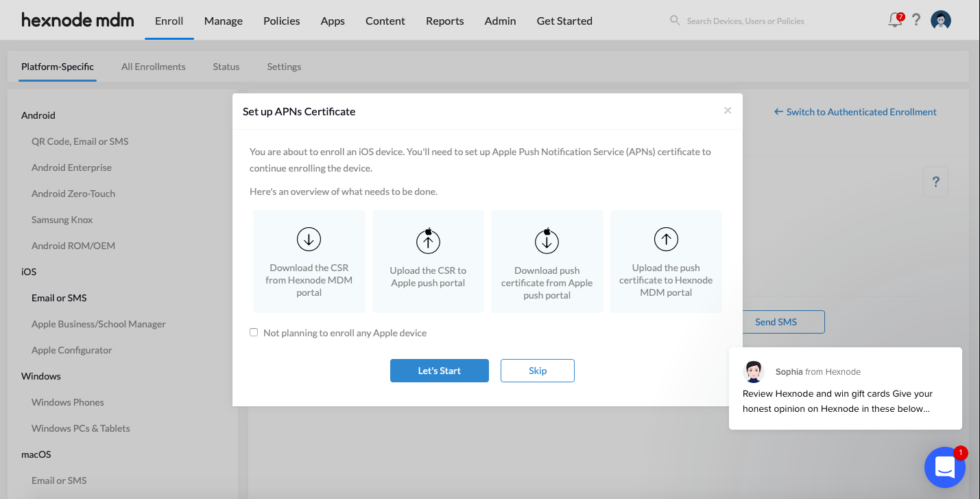The width and height of the screenshot is (980, 499).
Task: Check Not planning to enroll any Apple device
Action: pyautogui.click(x=254, y=332)
